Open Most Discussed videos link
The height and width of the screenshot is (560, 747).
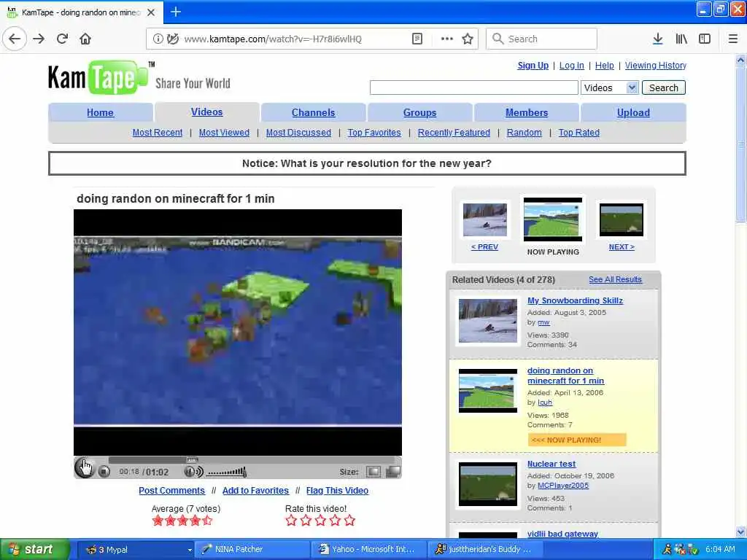pos(298,133)
